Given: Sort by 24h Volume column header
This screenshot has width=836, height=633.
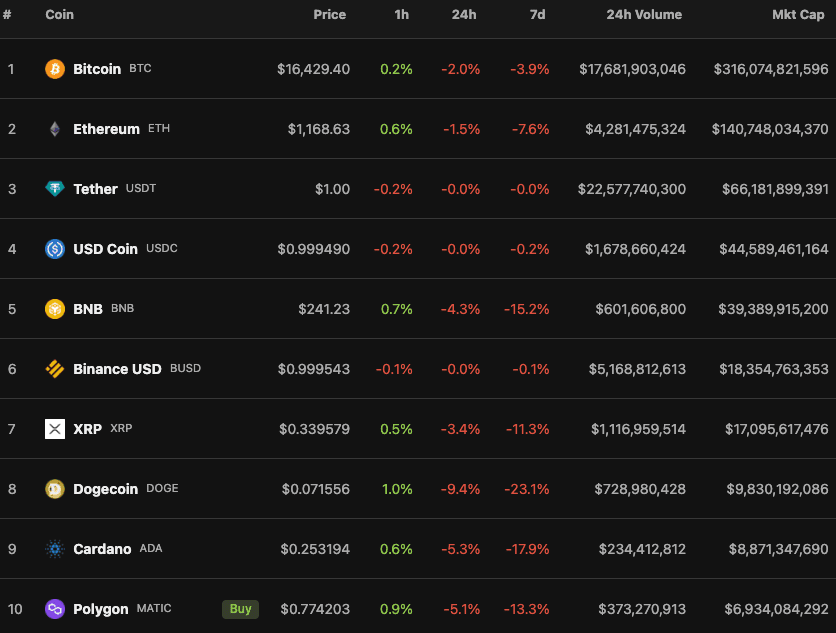Looking at the screenshot, I should coord(644,15).
